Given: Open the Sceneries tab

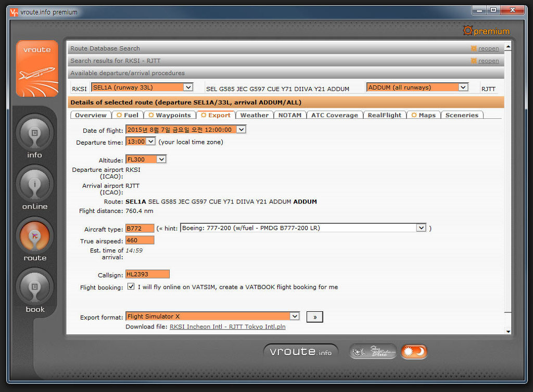Looking at the screenshot, I should tap(462, 115).
